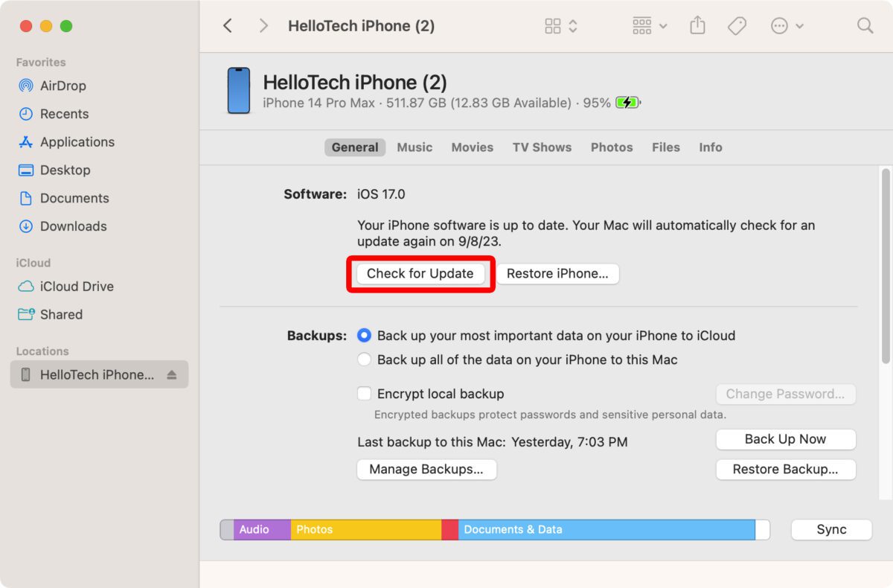Viewport: 893px width, 588px height.
Task: Open Finder search
Action: [865, 25]
